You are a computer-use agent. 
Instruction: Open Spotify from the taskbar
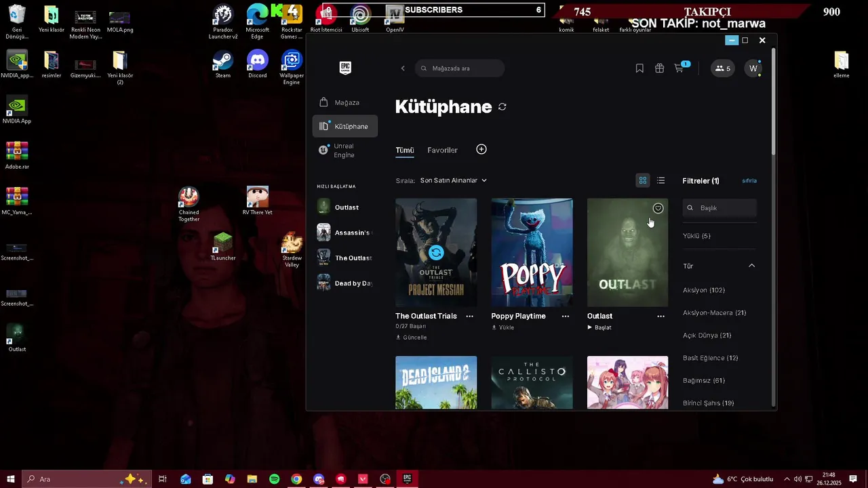274,479
